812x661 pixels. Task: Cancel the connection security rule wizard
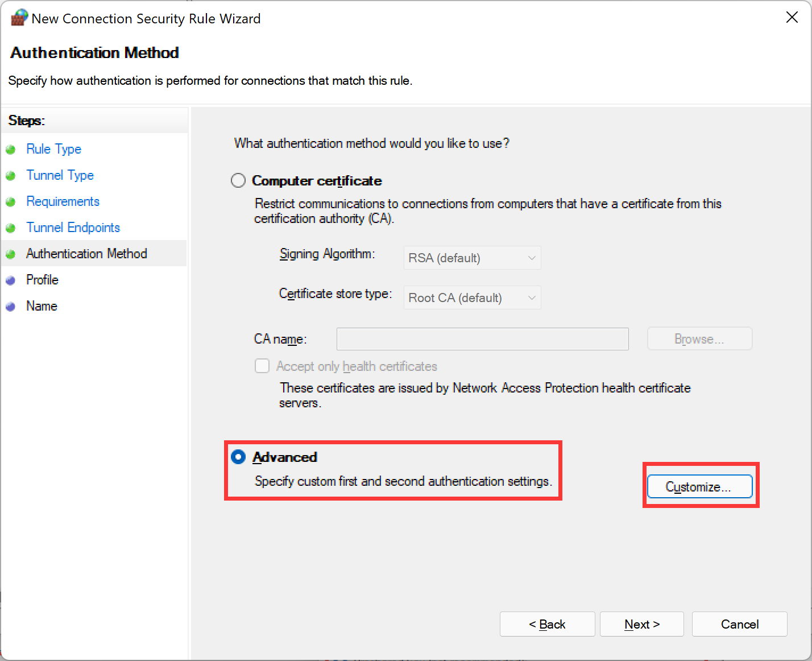[739, 624]
